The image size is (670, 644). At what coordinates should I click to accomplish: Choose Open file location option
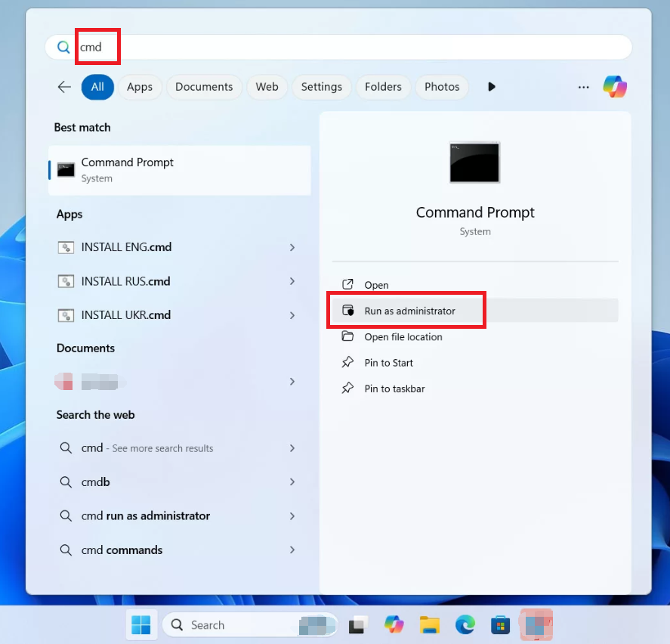(x=403, y=337)
